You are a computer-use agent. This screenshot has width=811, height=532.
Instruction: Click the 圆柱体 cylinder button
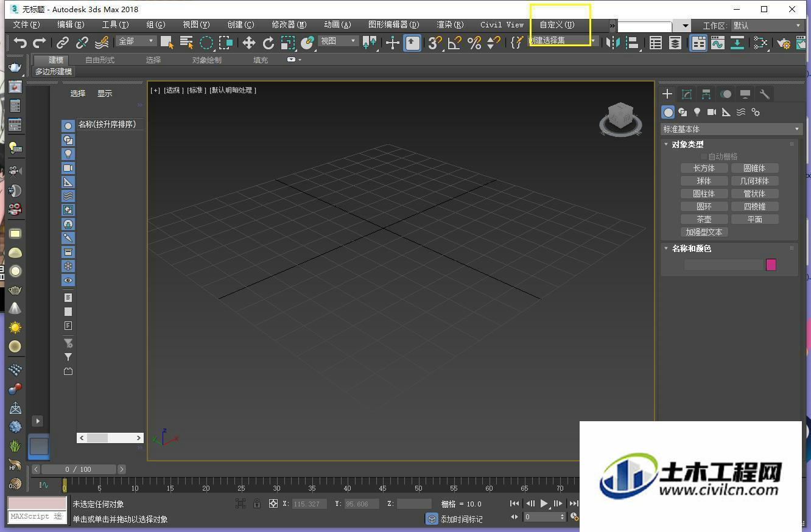click(704, 194)
